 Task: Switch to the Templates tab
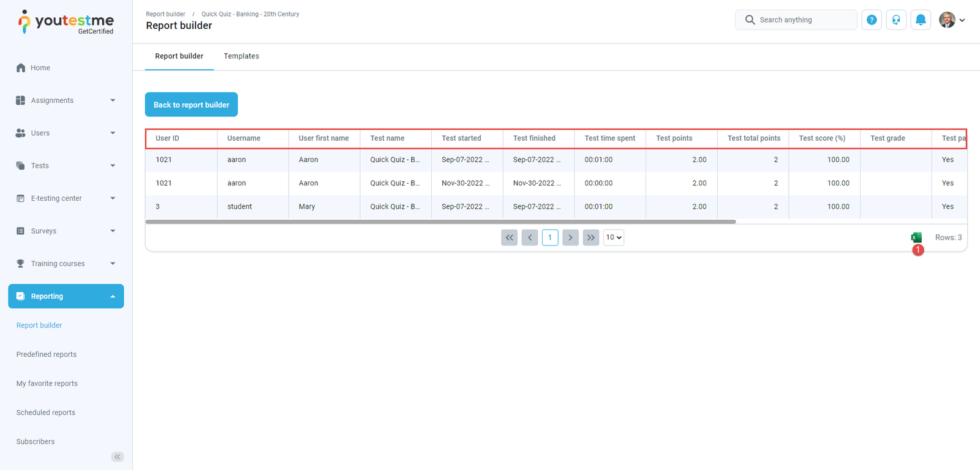(x=241, y=56)
